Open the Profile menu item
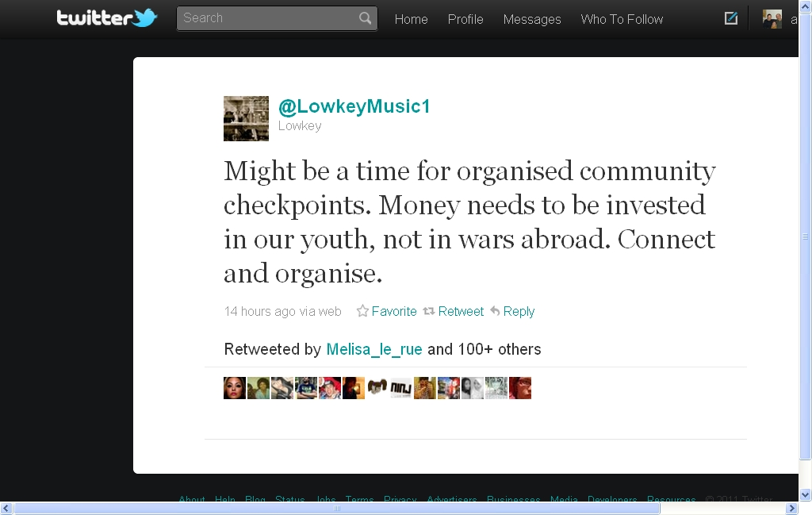Viewport: 812px width, 515px height. tap(465, 19)
